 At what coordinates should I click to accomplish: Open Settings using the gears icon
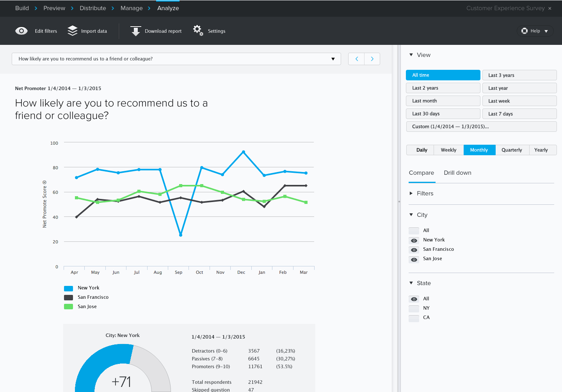point(198,30)
